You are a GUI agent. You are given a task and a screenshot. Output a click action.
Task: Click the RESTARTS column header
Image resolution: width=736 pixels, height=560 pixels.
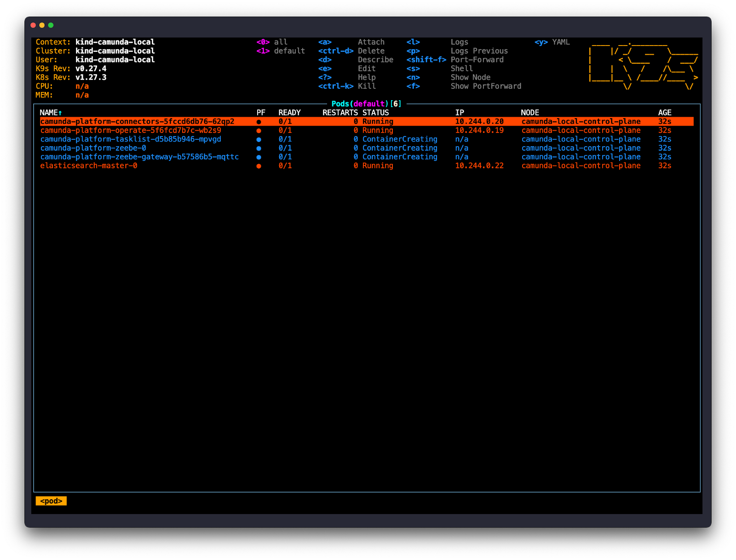coord(340,113)
